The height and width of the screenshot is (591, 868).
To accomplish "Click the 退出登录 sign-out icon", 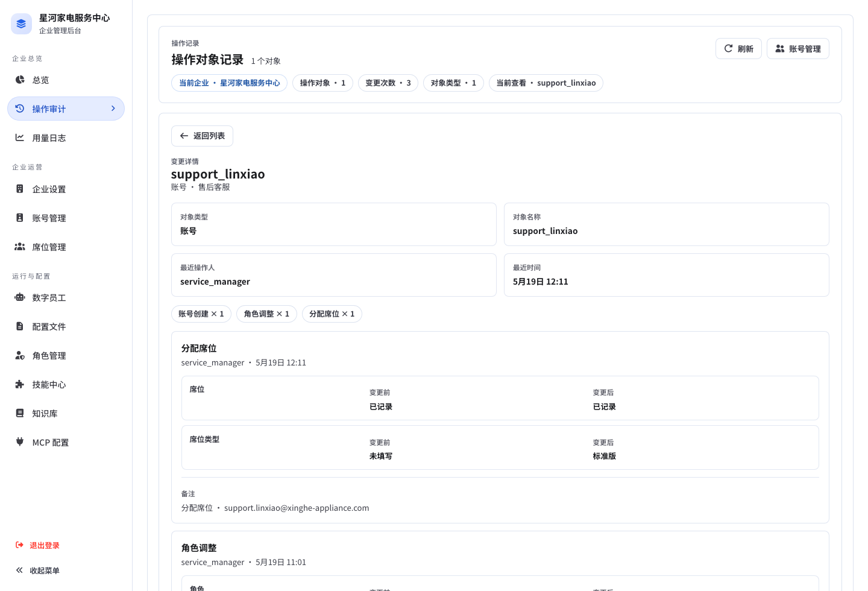I will pyautogui.click(x=19, y=545).
